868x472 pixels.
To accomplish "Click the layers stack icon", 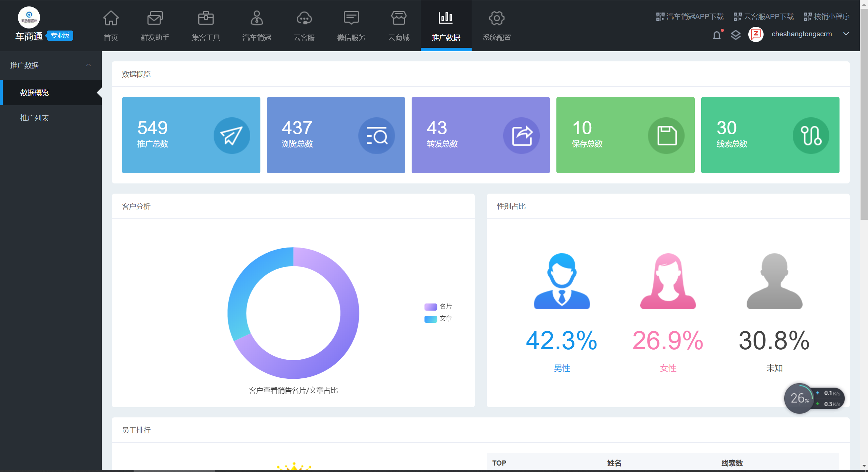I will click(735, 35).
